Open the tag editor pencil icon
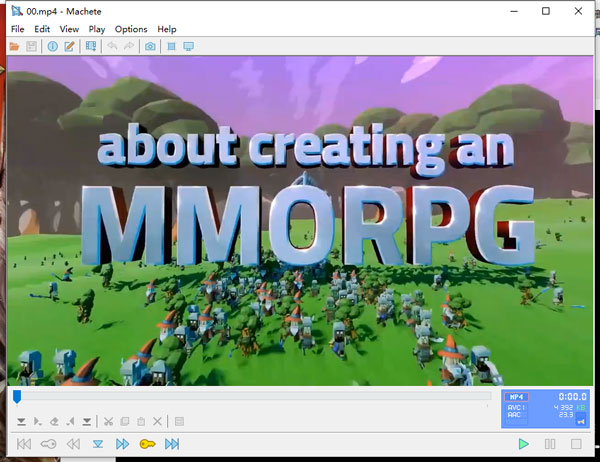The width and height of the screenshot is (600, 462). pos(69,47)
